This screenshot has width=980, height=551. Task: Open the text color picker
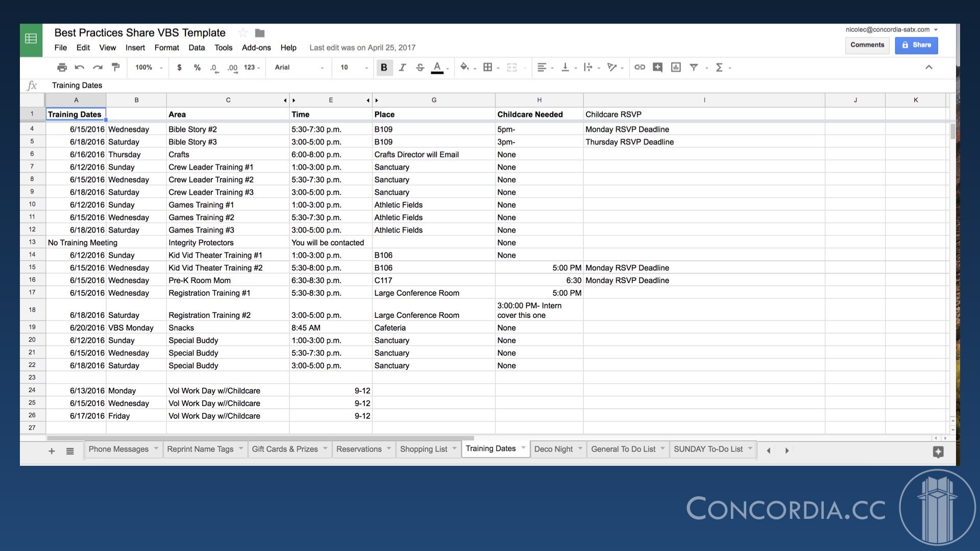pos(438,67)
